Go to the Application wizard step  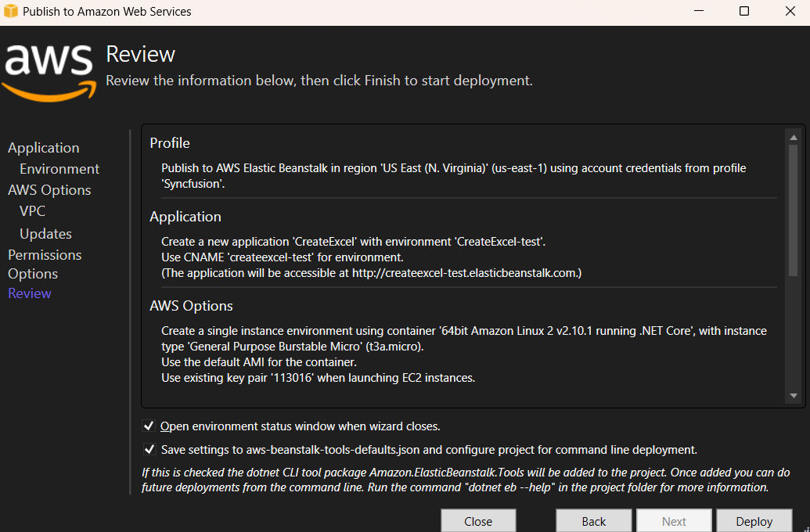coord(43,148)
